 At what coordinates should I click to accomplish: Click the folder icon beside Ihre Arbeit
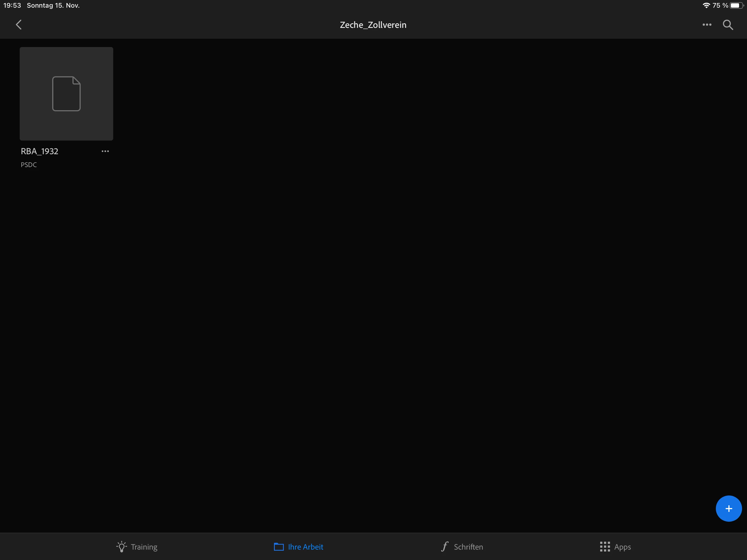[x=279, y=547]
